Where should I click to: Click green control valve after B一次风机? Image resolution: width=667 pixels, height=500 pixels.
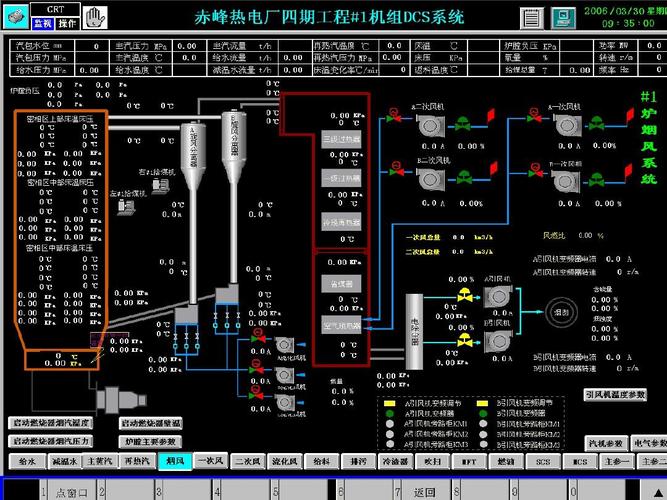pos(596,180)
